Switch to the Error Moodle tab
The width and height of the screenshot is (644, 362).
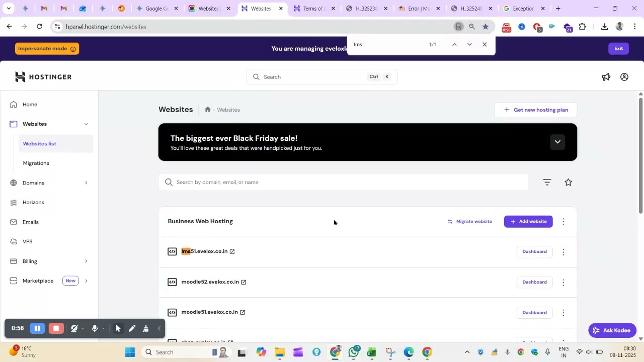[x=419, y=9]
